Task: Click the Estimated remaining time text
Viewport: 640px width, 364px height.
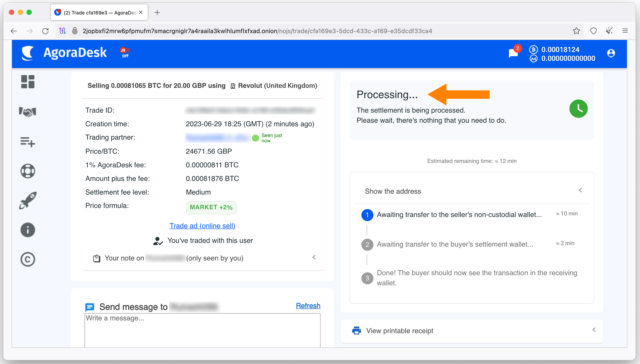Action: tap(472, 161)
